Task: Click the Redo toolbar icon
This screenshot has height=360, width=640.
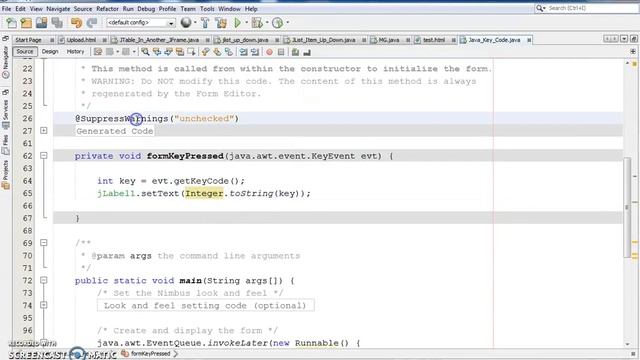Action: coord(92,23)
